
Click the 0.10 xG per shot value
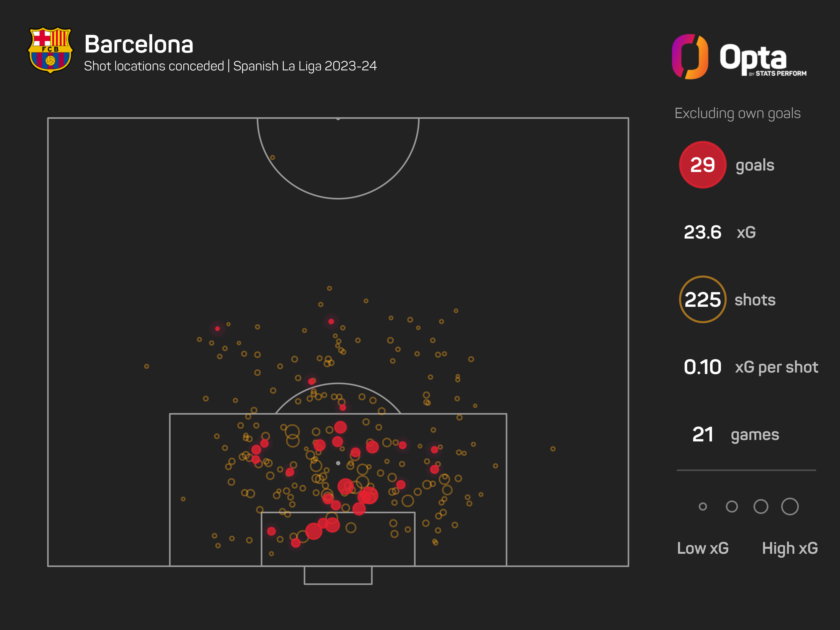point(702,367)
